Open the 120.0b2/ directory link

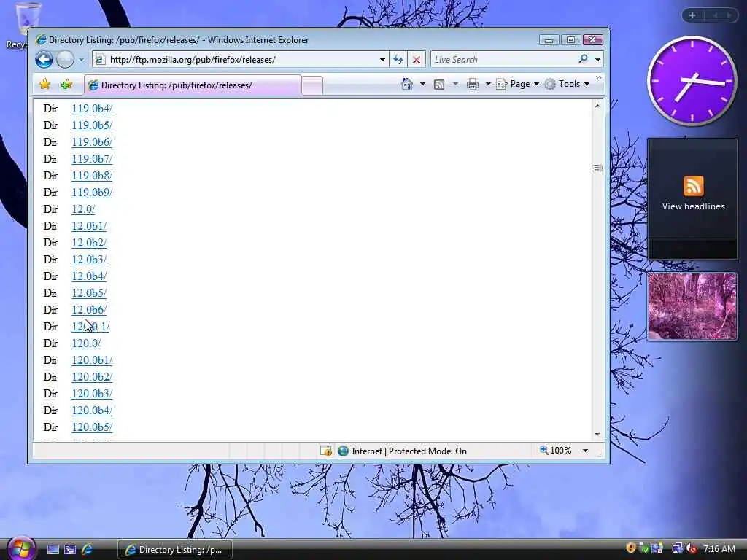[92, 377]
